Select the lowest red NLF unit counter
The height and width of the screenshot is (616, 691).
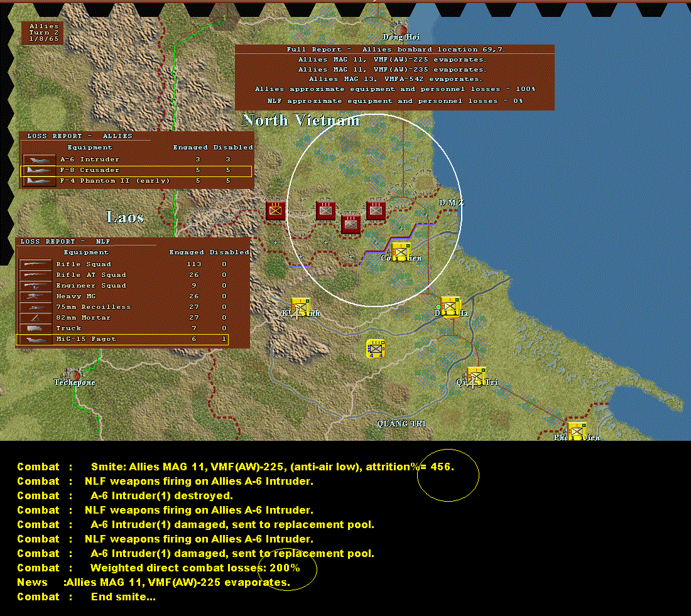click(351, 225)
